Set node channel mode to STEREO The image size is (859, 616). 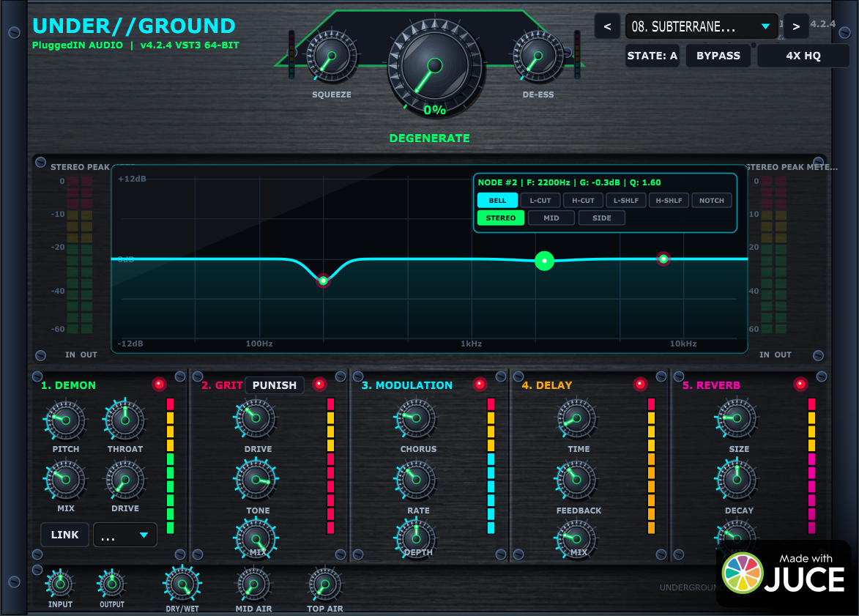click(x=501, y=218)
